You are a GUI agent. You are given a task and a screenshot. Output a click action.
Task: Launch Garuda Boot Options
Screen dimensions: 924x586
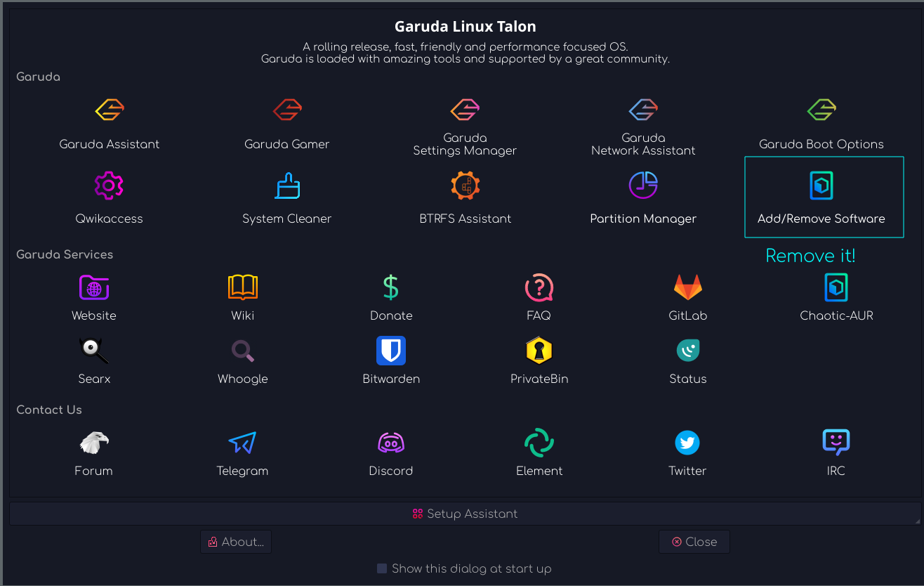point(821,110)
